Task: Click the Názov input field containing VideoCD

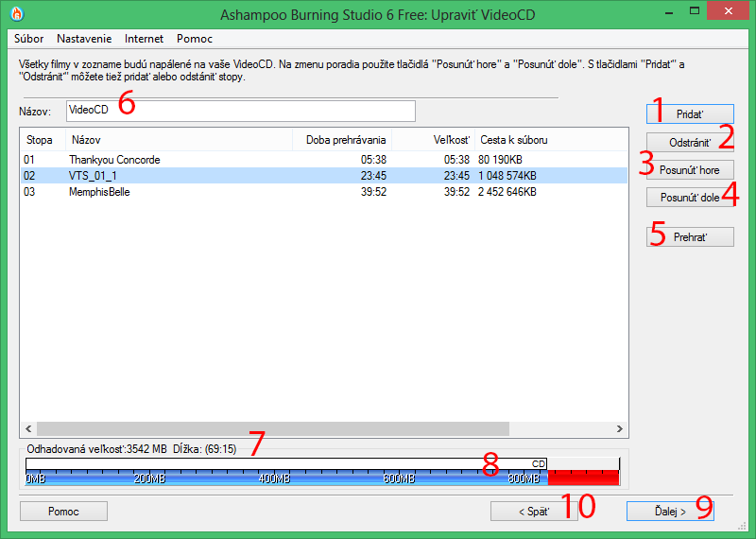Action: pos(241,111)
